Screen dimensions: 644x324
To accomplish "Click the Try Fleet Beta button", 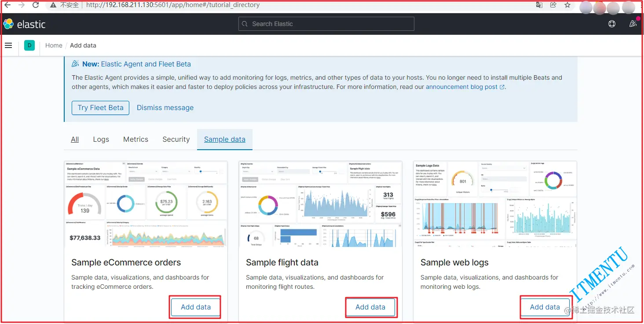I will [101, 108].
